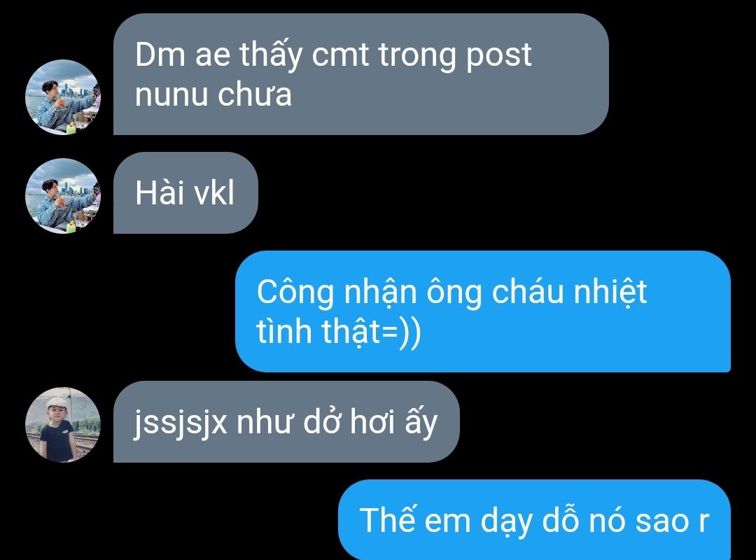Click the word "vkl" in the short bubble

pyautogui.click(x=213, y=193)
